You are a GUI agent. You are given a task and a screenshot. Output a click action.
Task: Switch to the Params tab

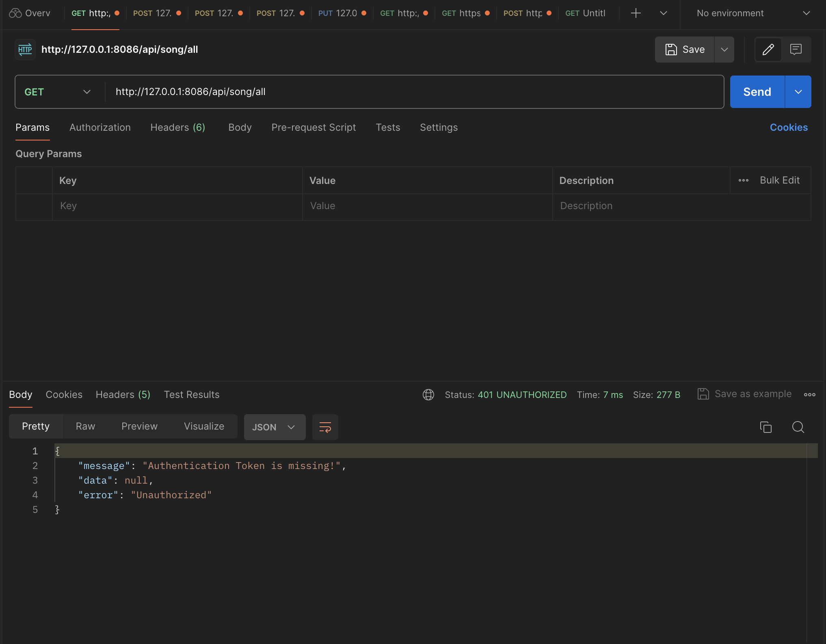coord(32,128)
